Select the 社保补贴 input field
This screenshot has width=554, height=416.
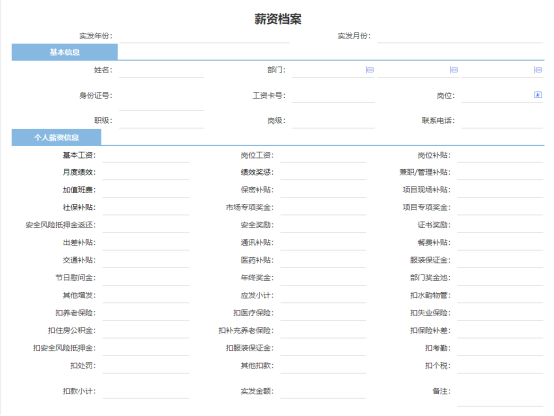146,208
